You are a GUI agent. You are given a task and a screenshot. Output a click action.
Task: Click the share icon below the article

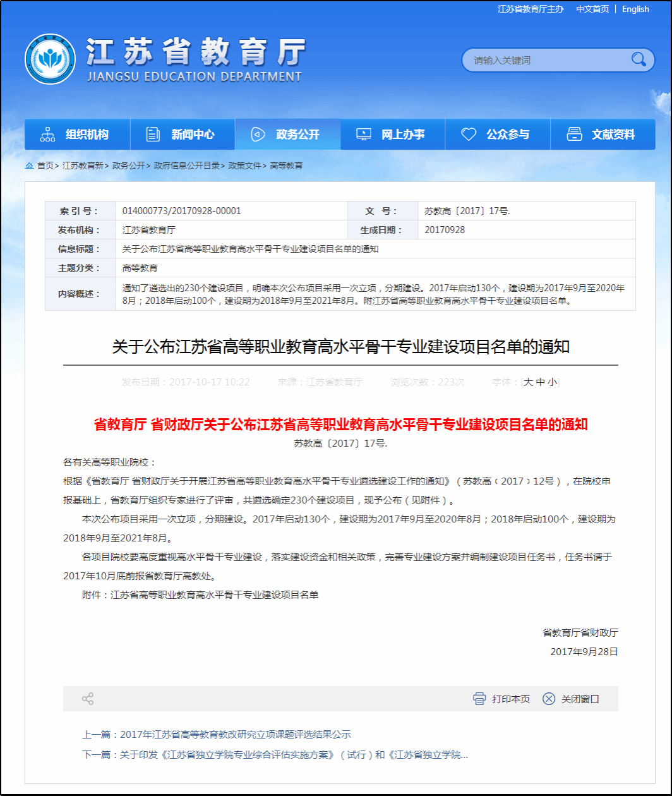(88, 699)
